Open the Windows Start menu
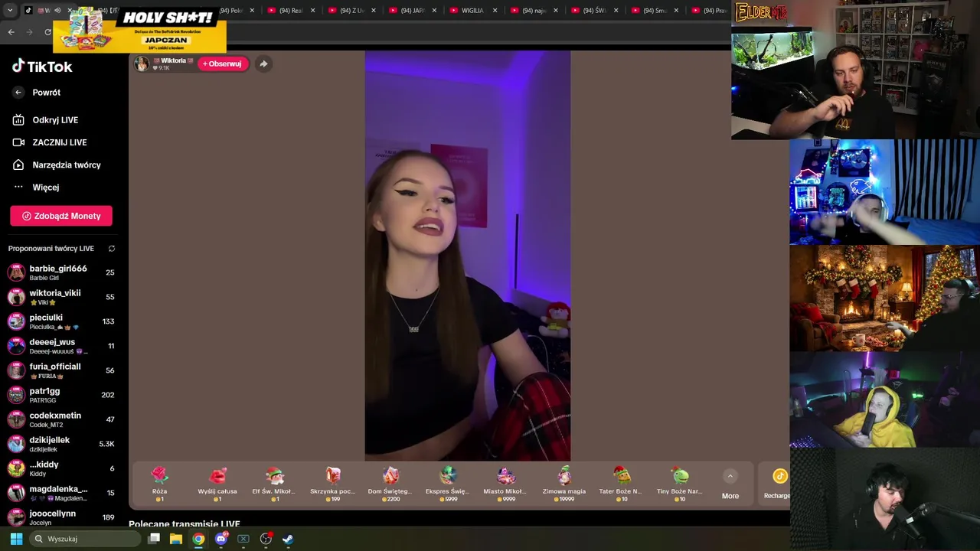 [16, 539]
